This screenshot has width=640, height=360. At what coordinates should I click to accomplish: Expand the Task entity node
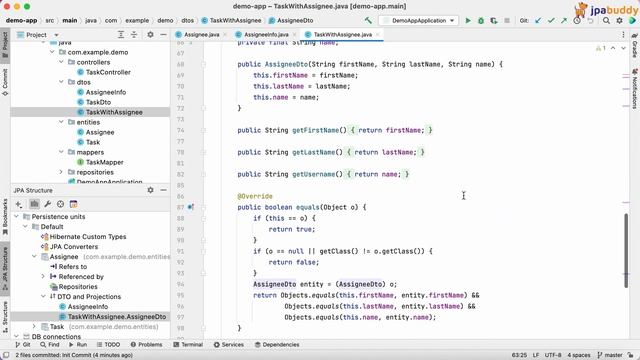pyautogui.click(x=34, y=327)
